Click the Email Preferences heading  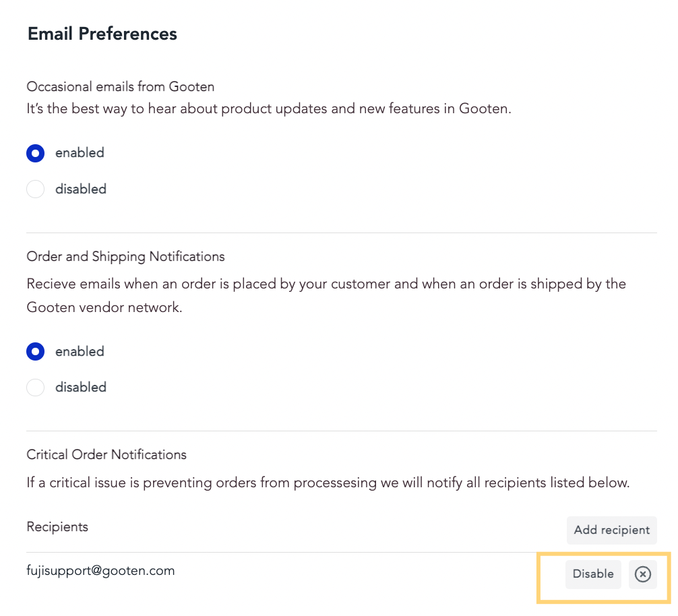click(102, 34)
